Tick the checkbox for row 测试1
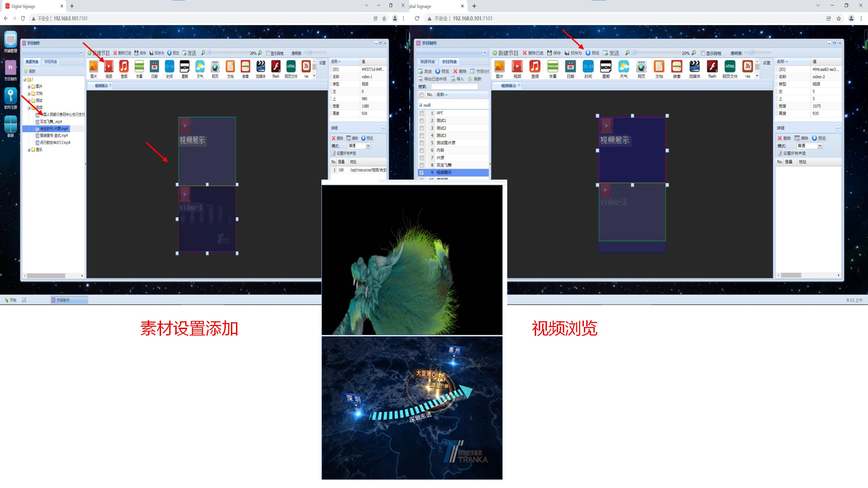 coord(421,121)
